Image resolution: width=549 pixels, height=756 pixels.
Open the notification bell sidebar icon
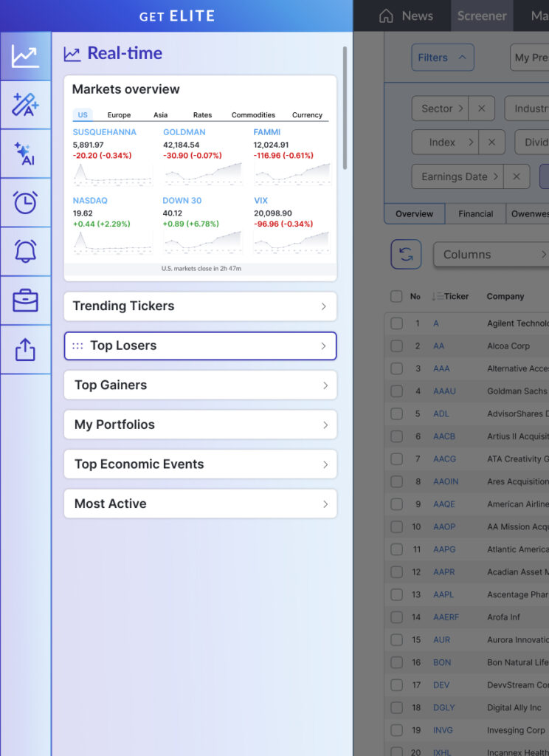coord(26,251)
